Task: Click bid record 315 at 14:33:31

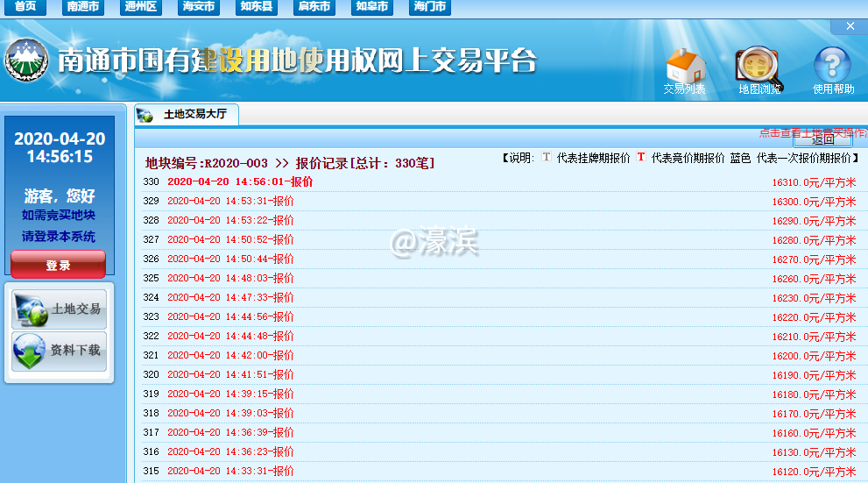Action: pyautogui.click(x=230, y=471)
